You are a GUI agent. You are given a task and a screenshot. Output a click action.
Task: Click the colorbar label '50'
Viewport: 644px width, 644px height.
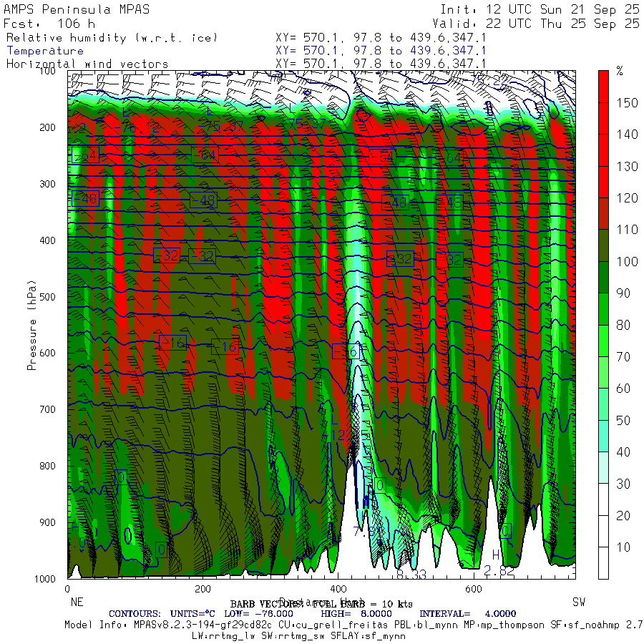[623, 420]
